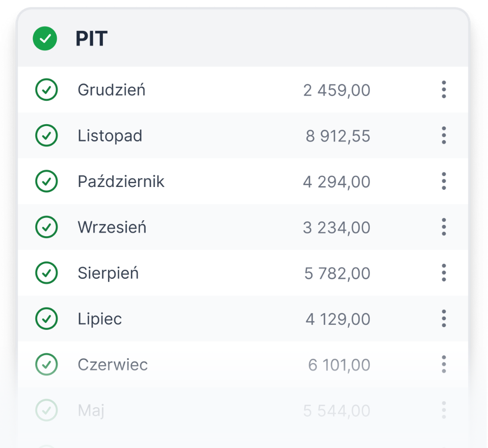
Task: Select the check circle icon beside Listopad
Action: tap(46, 135)
